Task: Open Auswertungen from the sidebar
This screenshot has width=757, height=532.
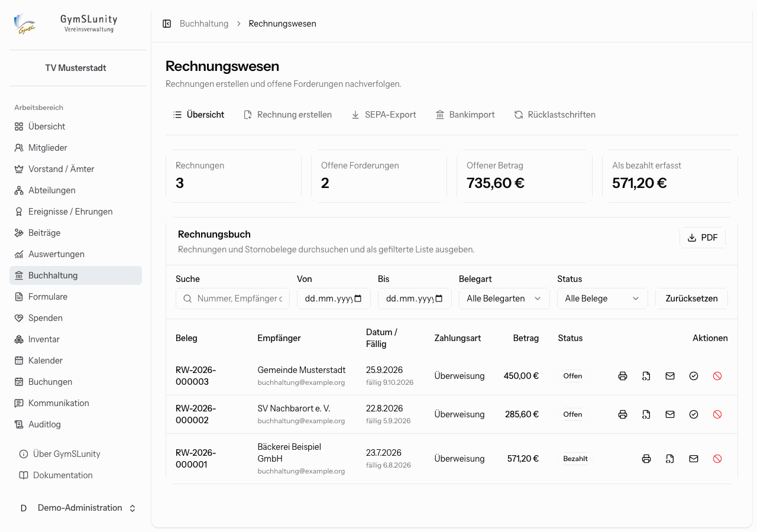Action: [x=76, y=254]
